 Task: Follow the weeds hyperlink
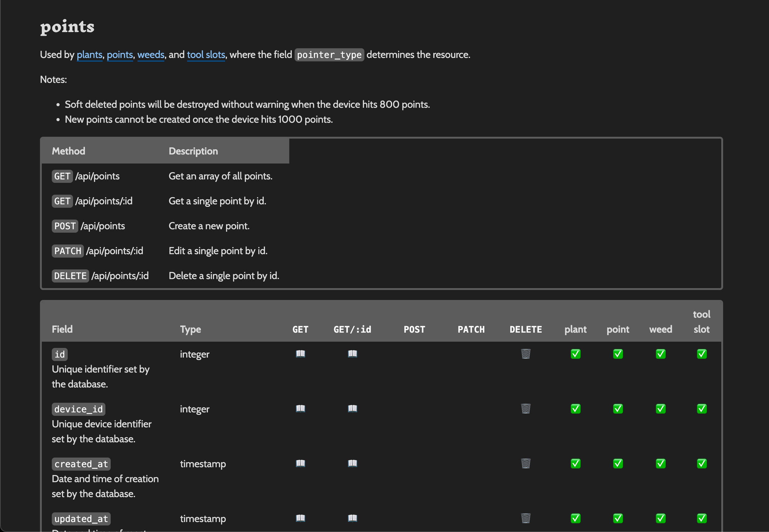tap(151, 55)
